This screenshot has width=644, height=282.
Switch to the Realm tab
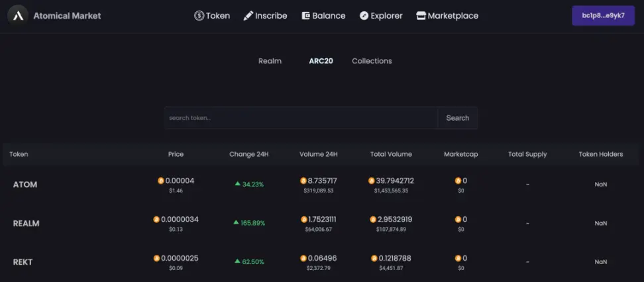tap(270, 61)
